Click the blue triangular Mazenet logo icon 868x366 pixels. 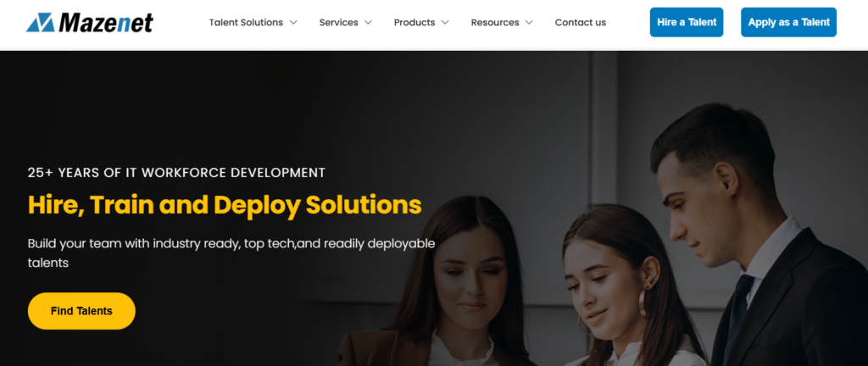point(41,23)
